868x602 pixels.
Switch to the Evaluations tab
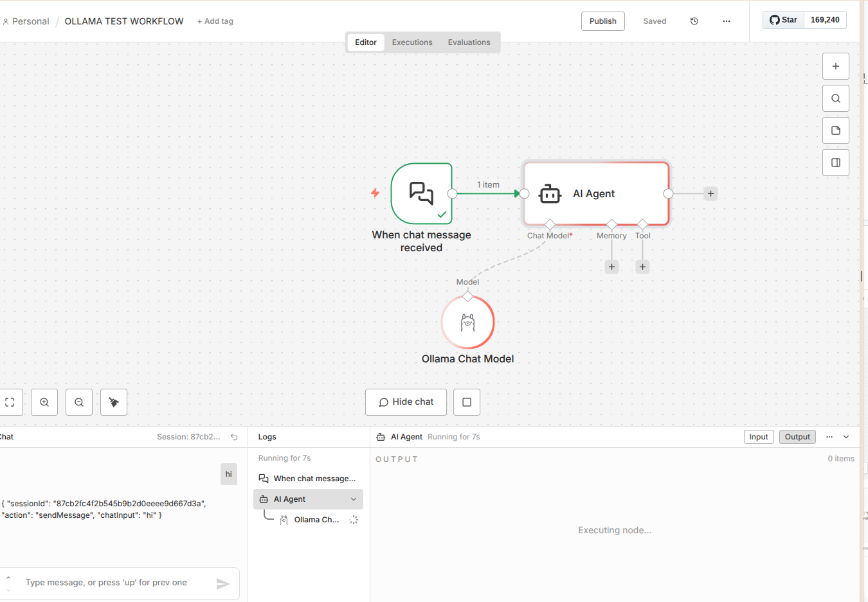pos(469,42)
